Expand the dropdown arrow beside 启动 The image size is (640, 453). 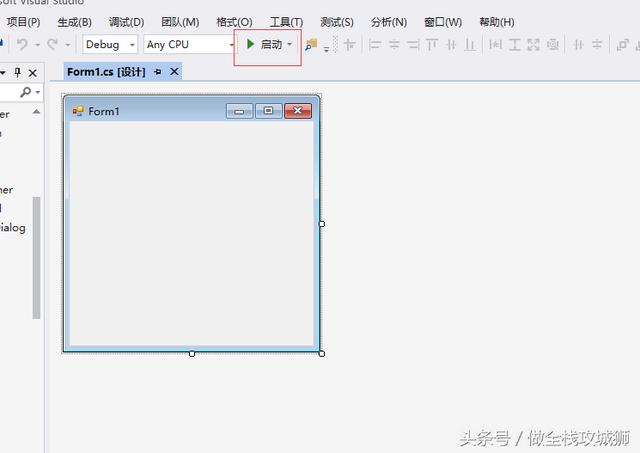click(290, 44)
